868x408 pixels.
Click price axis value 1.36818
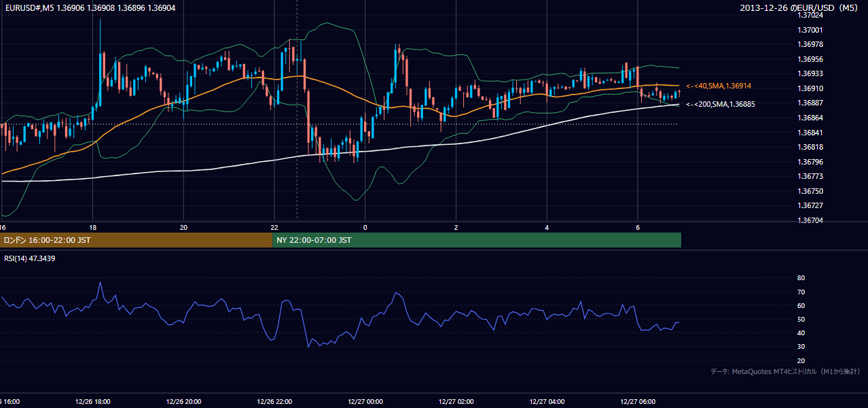[810, 147]
